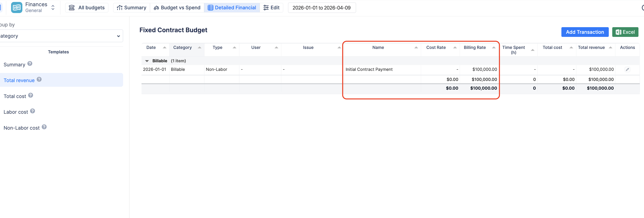Click the Finances app logo icon

[17, 7]
